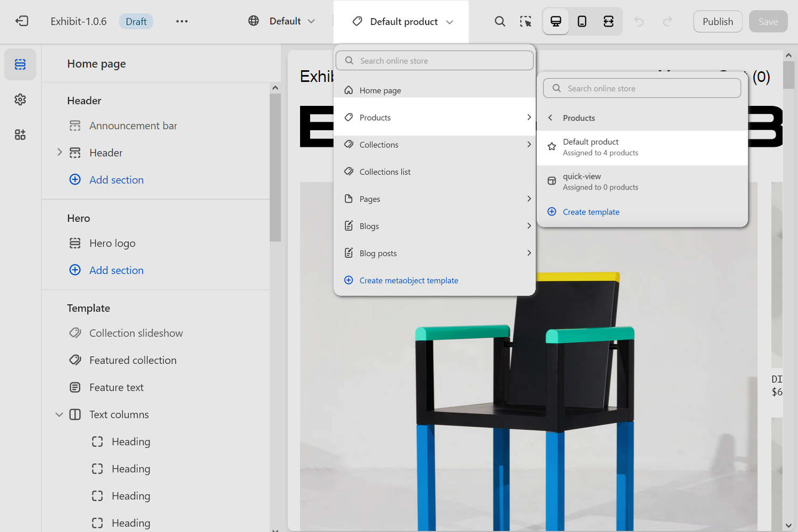The height and width of the screenshot is (532, 798).
Task: Click the Publish button
Action: pos(718,21)
